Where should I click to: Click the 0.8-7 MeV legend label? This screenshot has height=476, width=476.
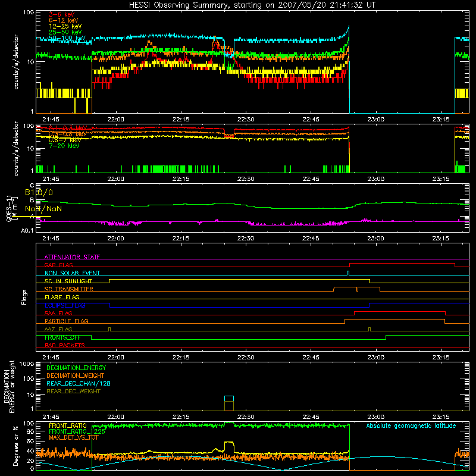(x=65, y=140)
